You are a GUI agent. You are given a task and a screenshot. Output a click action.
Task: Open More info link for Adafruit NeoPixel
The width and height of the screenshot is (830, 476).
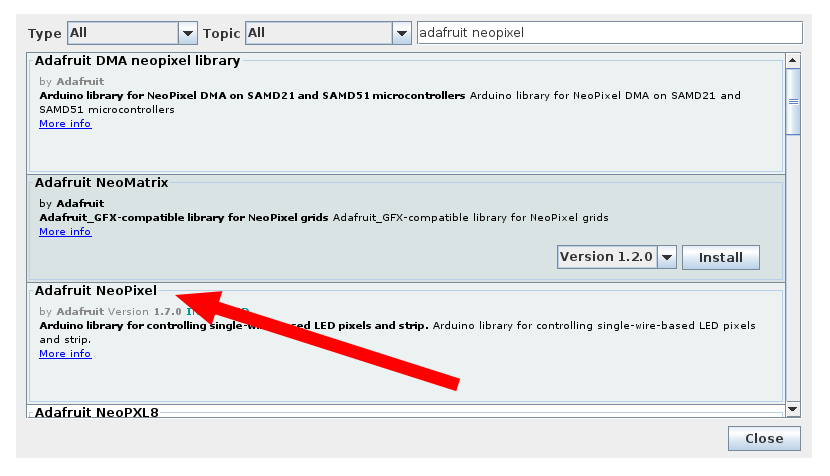pyautogui.click(x=65, y=353)
